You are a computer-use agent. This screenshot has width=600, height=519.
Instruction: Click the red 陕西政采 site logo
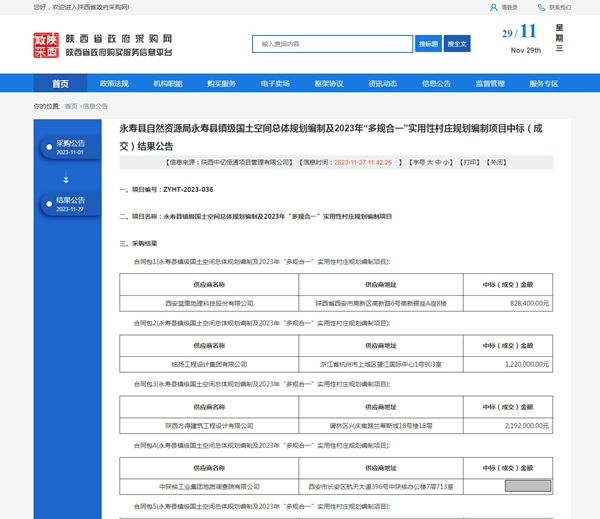(46, 45)
